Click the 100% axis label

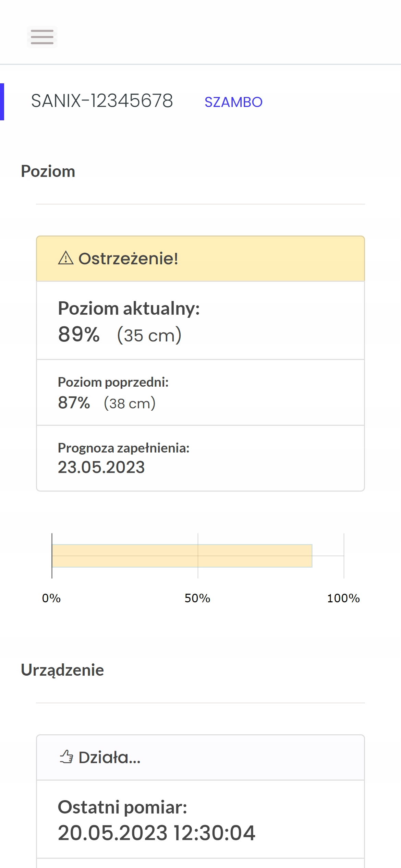tap(343, 598)
